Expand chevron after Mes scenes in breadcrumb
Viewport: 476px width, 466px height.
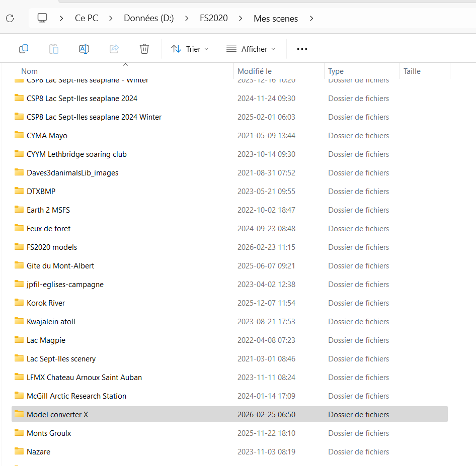(x=311, y=19)
